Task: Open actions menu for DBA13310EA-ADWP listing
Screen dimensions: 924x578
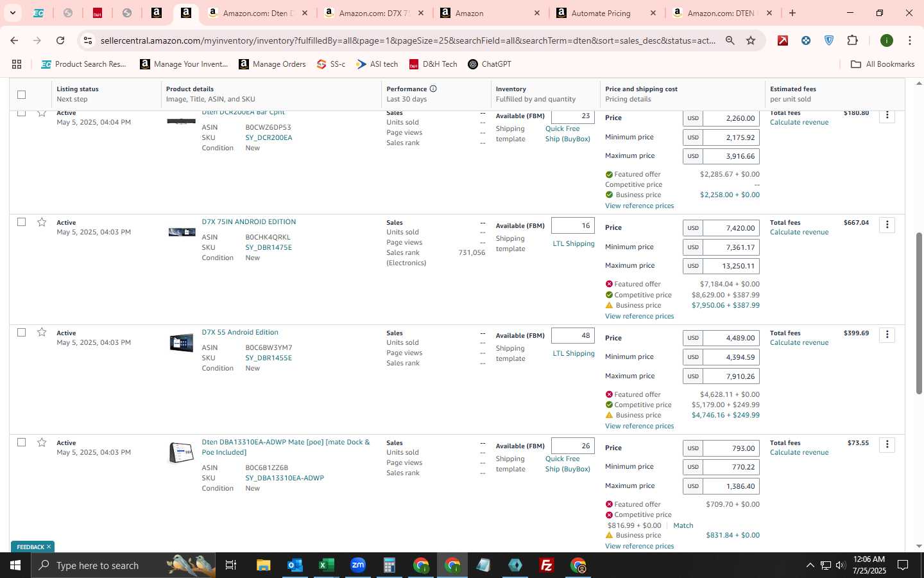Action: click(x=887, y=444)
